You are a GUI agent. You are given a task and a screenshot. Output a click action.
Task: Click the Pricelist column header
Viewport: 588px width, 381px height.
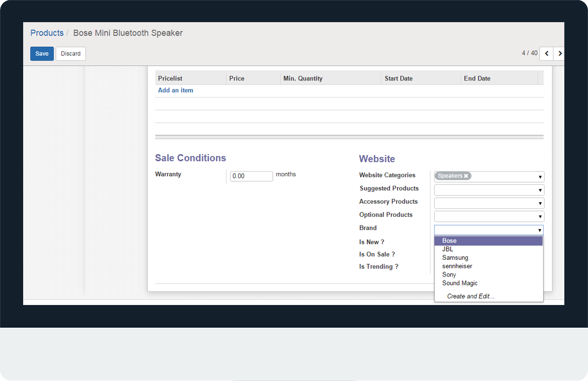[190, 79]
